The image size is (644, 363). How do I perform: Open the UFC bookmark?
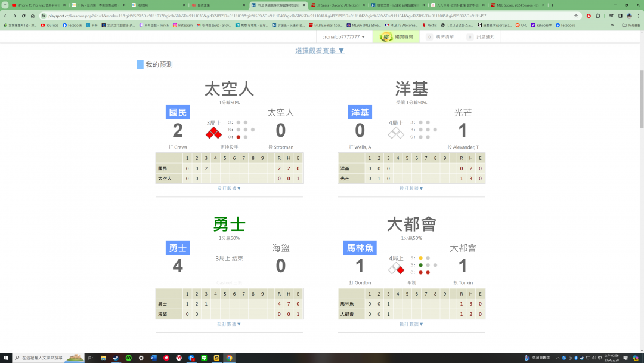tap(521, 25)
